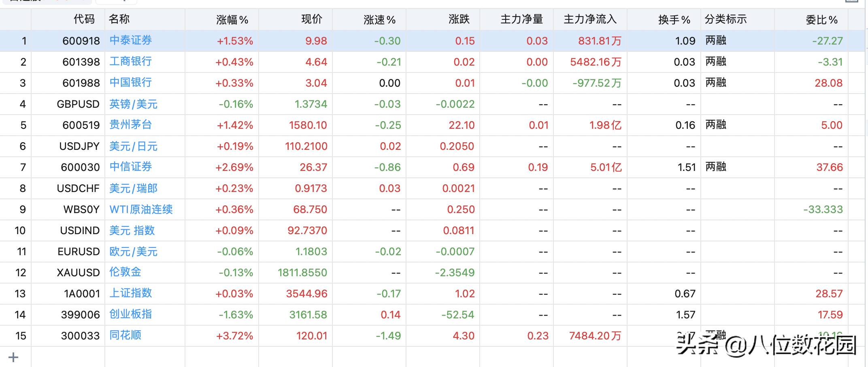Sort by the 涨速% column header
Screen dimensions: 868x367
pos(379,19)
